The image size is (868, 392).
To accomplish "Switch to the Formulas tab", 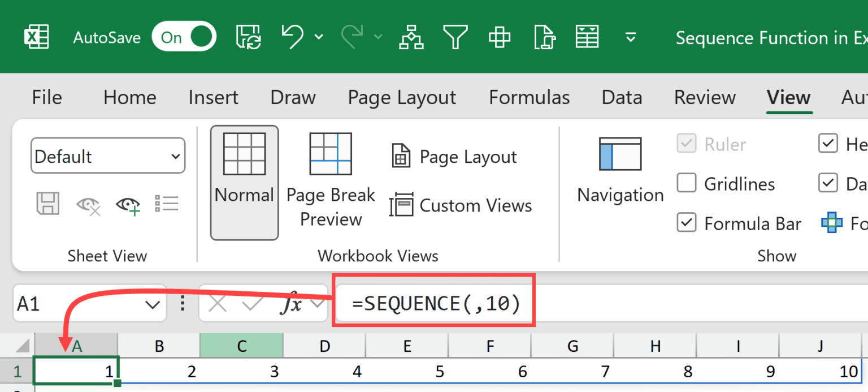I will pyautogui.click(x=529, y=97).
